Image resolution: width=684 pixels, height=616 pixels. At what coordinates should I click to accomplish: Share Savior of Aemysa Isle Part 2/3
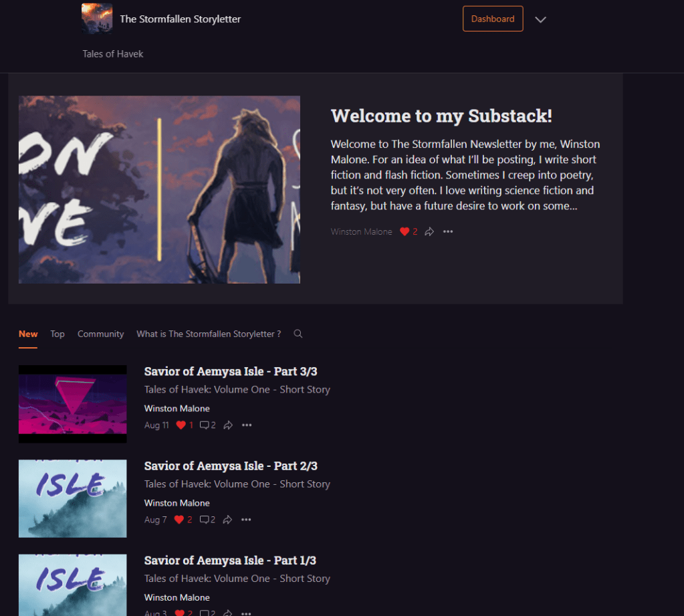point(227,520)
